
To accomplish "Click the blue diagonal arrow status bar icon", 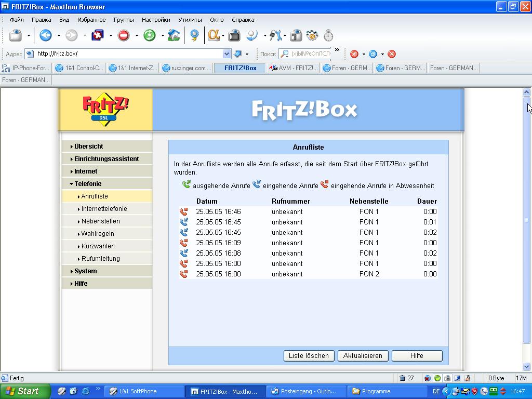I will 457,378.
